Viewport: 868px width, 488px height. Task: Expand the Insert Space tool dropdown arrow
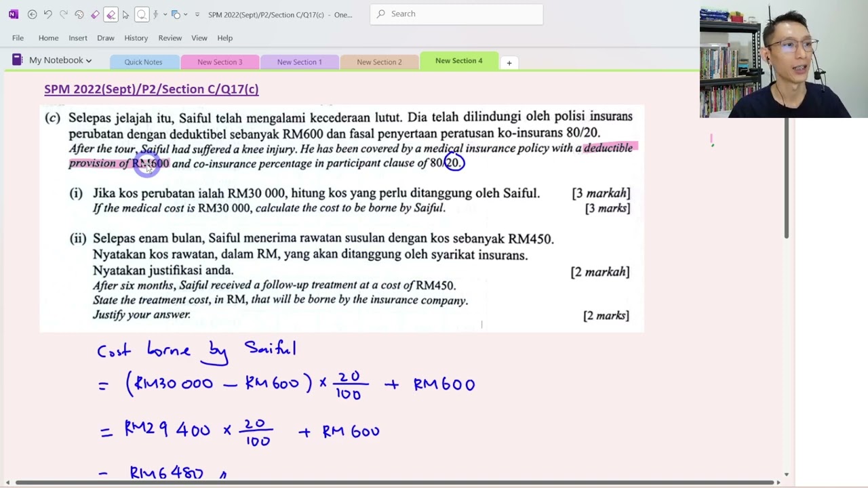(163, 14)
